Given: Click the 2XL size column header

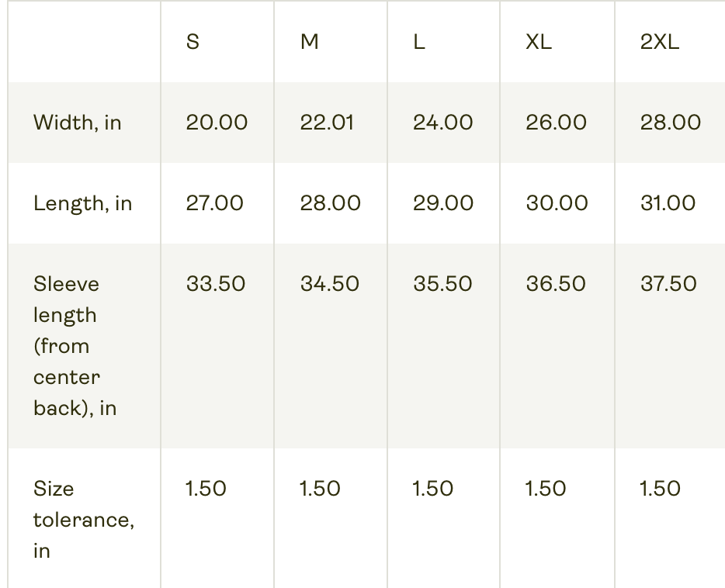Looking at the screenshot, I should [660, 42].
